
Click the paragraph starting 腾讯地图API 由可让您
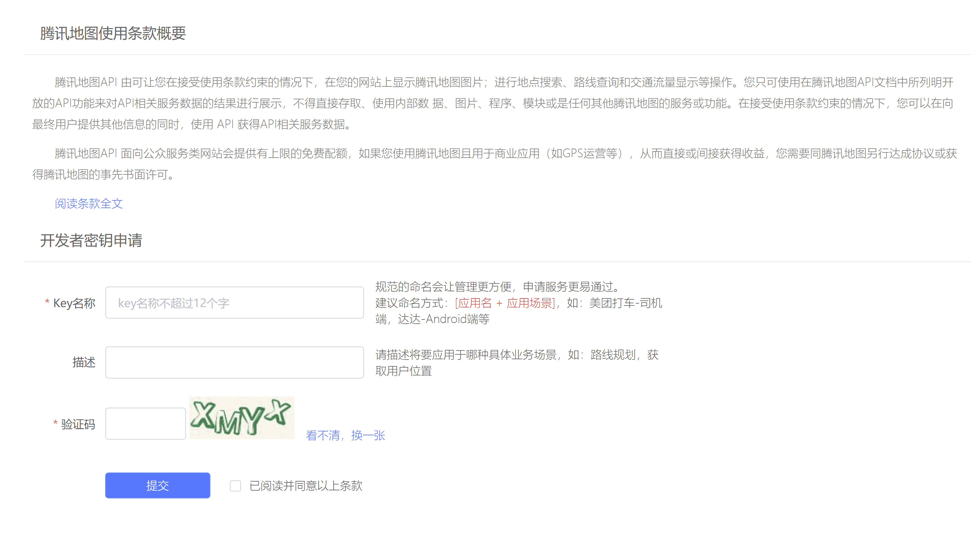pyautogui.click(x=493, y=103)
